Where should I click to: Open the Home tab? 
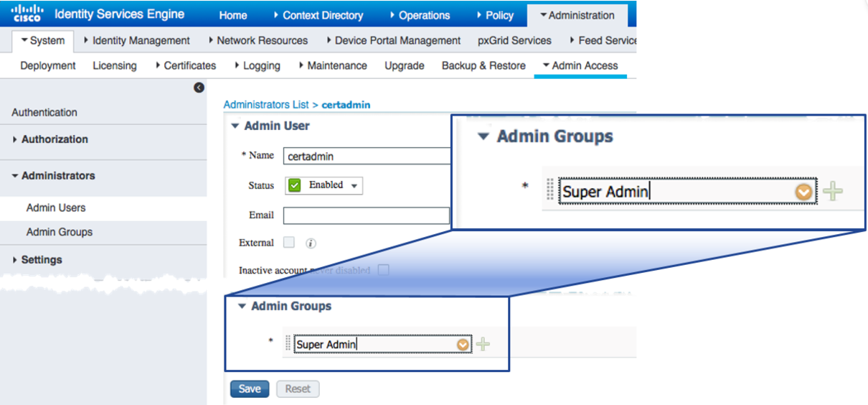pyautogui.click(x=233, y=15)
